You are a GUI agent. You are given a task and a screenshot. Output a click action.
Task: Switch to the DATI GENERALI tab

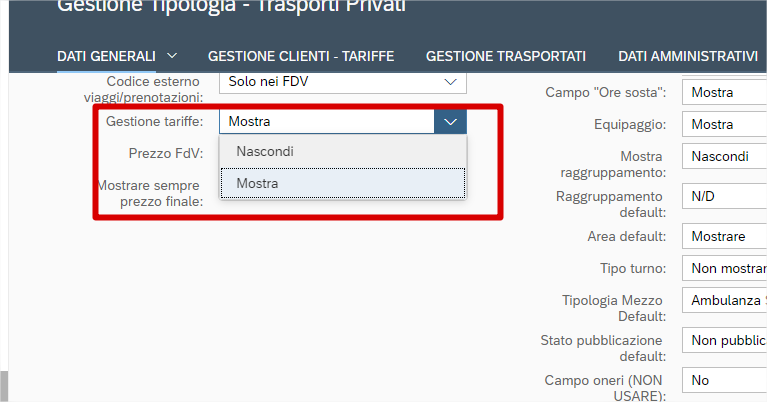point(106,55)
